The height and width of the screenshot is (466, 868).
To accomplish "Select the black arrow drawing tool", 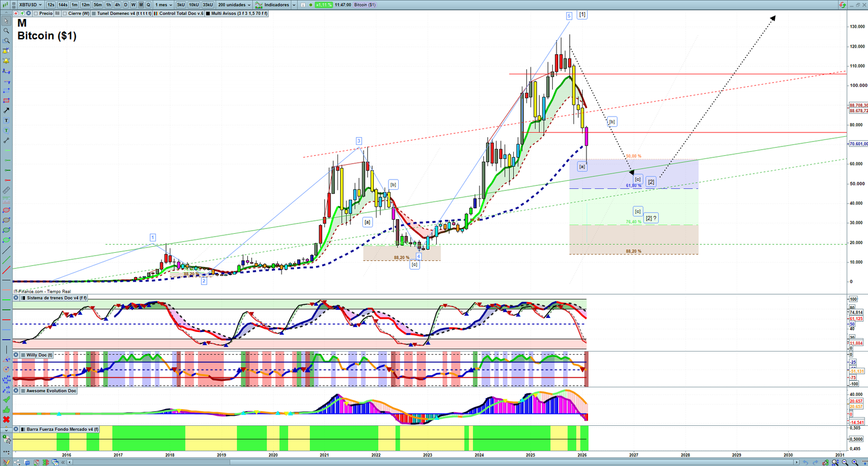I will (7, 111).
